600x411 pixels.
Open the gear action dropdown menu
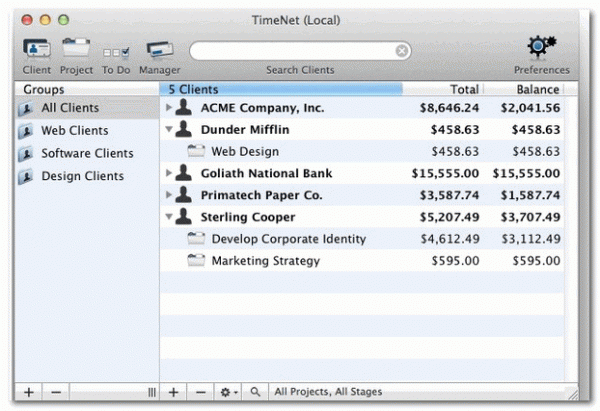click(228, 392)
